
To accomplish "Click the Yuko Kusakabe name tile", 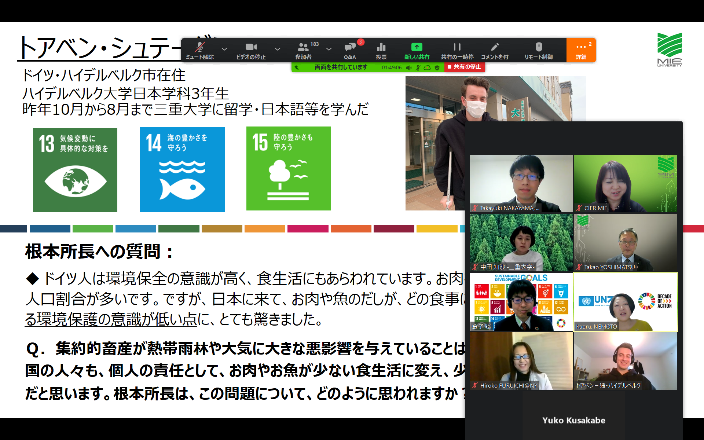I will pyautogui.click(x=572, y=420).
